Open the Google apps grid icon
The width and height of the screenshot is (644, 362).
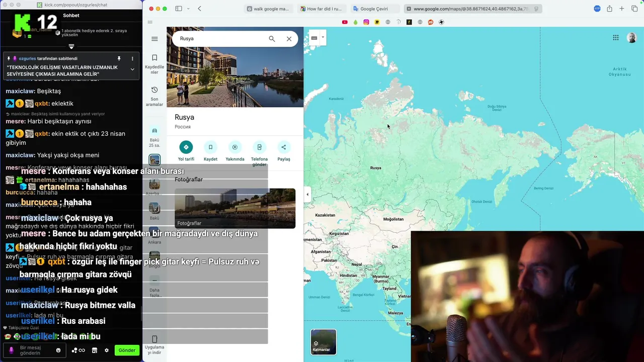coord(615,38)
